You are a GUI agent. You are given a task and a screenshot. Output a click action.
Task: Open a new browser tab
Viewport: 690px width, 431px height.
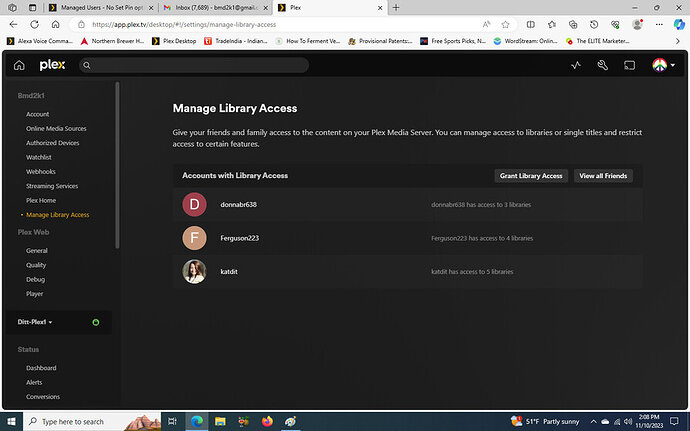click(x=396, y=7)
